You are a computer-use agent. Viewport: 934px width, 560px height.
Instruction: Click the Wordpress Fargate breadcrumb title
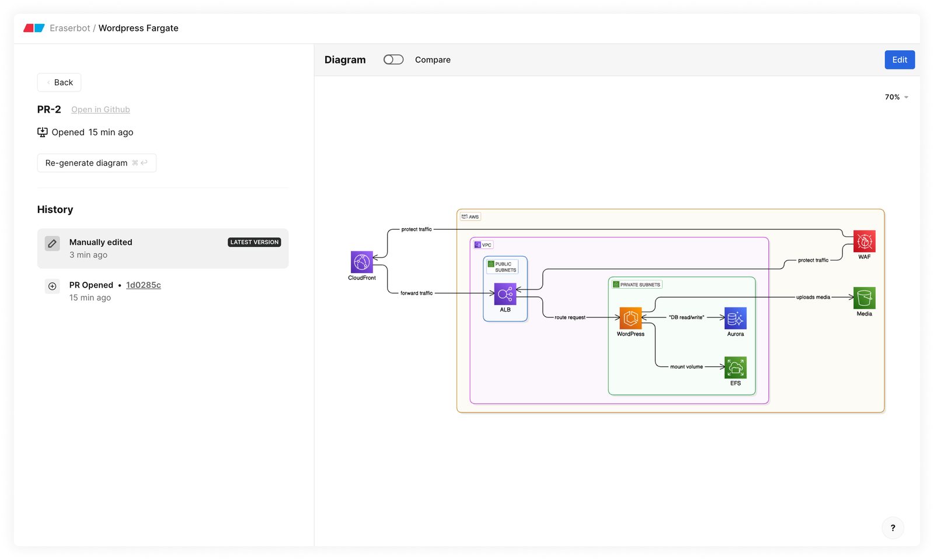138,28
